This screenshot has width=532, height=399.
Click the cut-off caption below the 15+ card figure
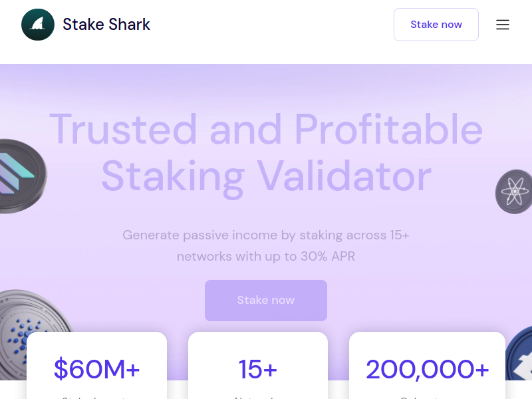[258, 397]
